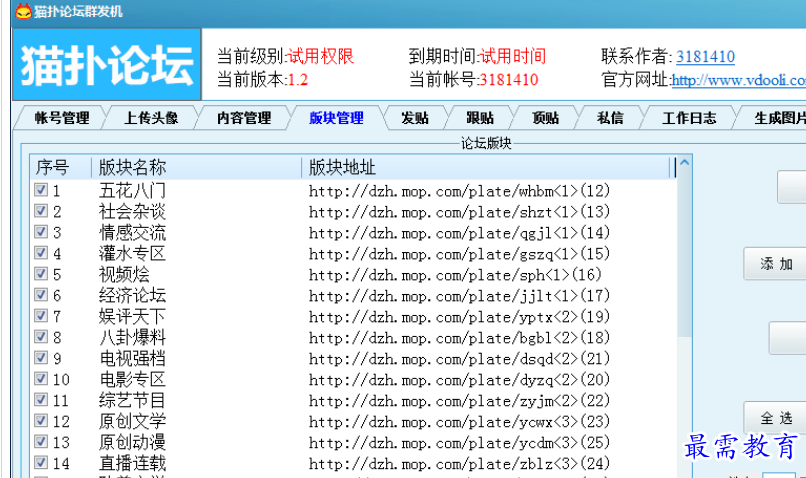Select the 情感交流 board name
This screenshot has width=806, height=478.
132,233
